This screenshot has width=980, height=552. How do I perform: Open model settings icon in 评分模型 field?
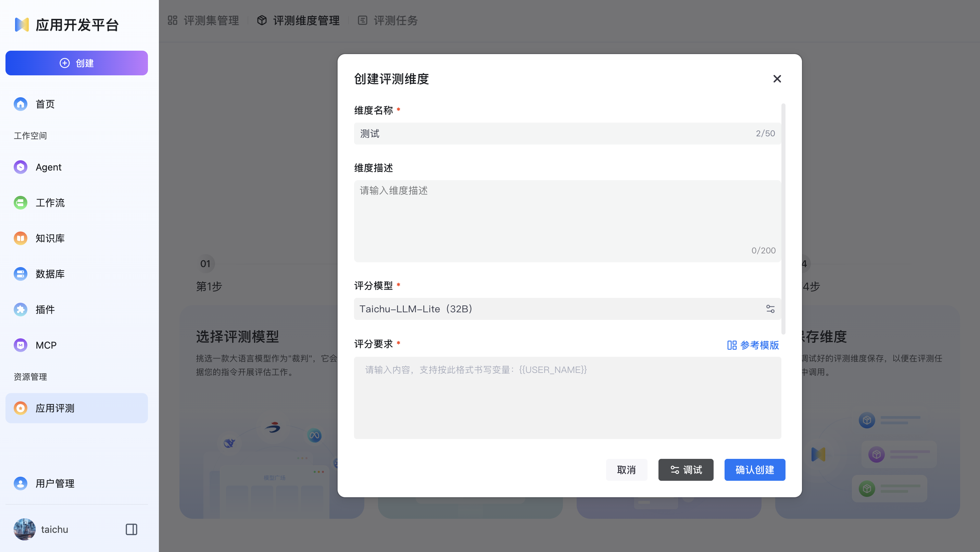(770, 309)
